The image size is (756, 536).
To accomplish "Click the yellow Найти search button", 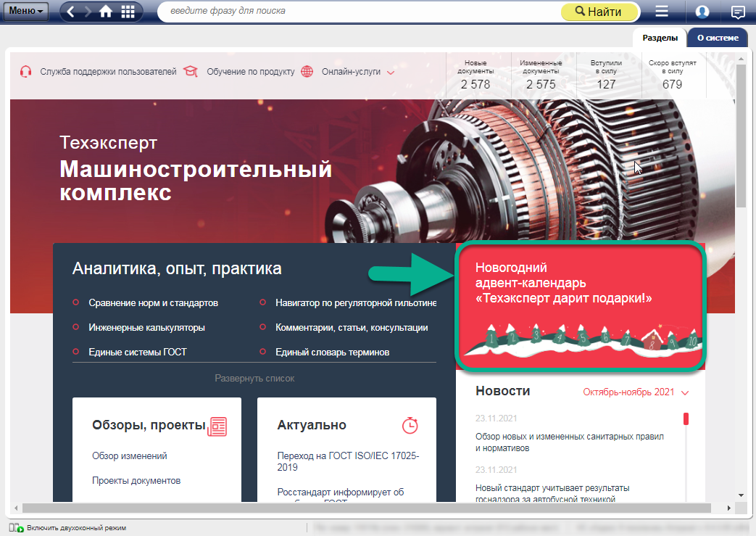I will (599, 12).
